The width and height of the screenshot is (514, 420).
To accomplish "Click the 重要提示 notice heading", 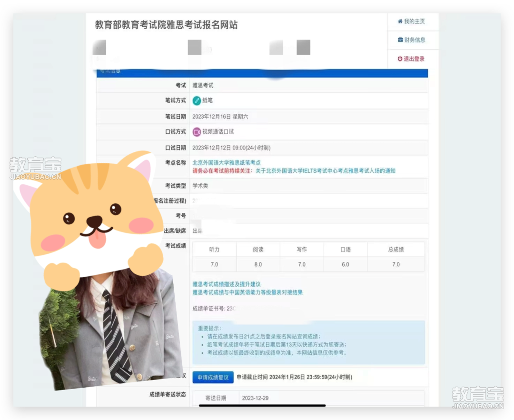I will pos(210,328).
